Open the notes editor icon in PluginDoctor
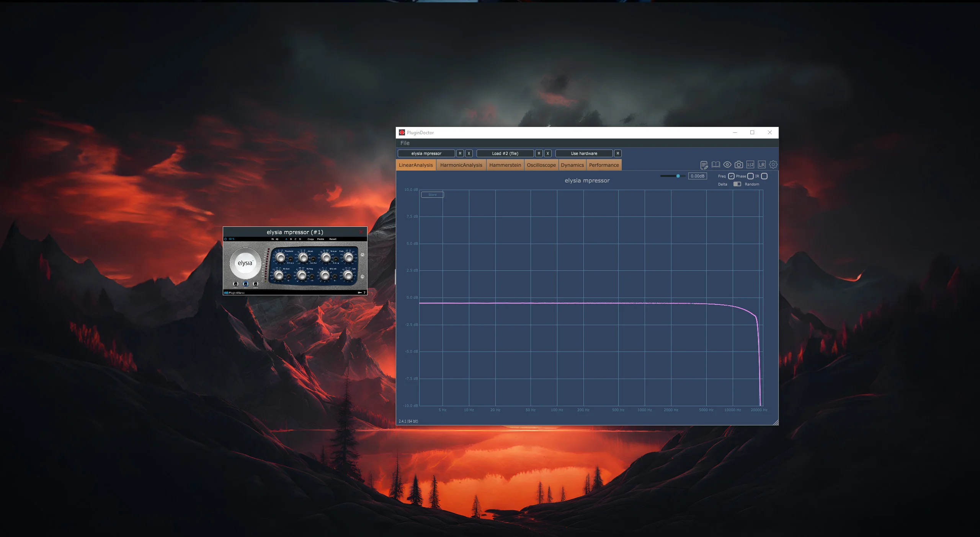The height and width of the screenshot is (537, 980). tap(704, 165)
